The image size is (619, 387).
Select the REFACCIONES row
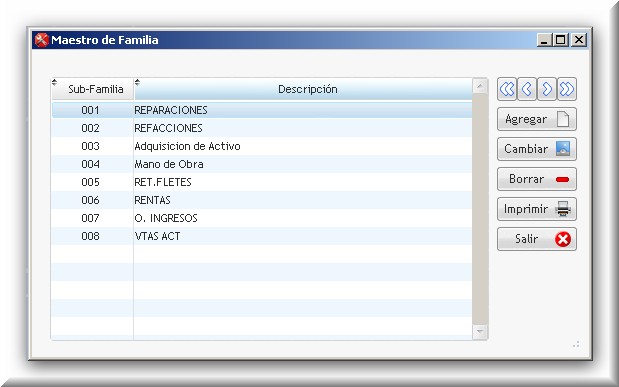[x=262, y=128]
